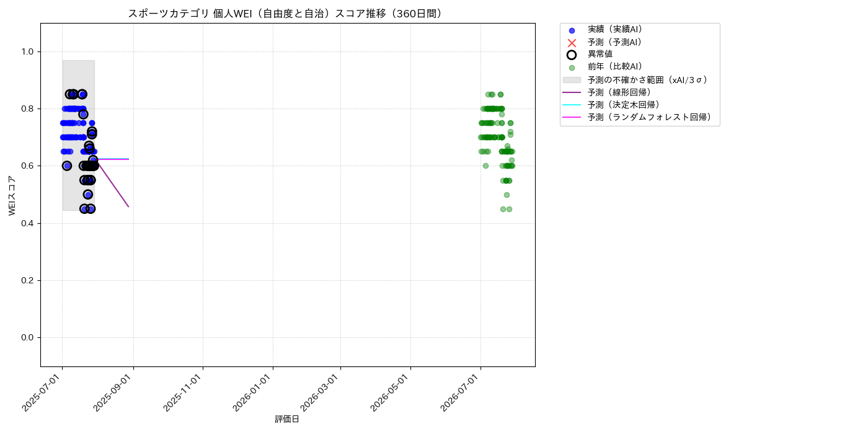Click the purple 線形回帰 legend line sample

pyautogui.click(x=572, y=92)
